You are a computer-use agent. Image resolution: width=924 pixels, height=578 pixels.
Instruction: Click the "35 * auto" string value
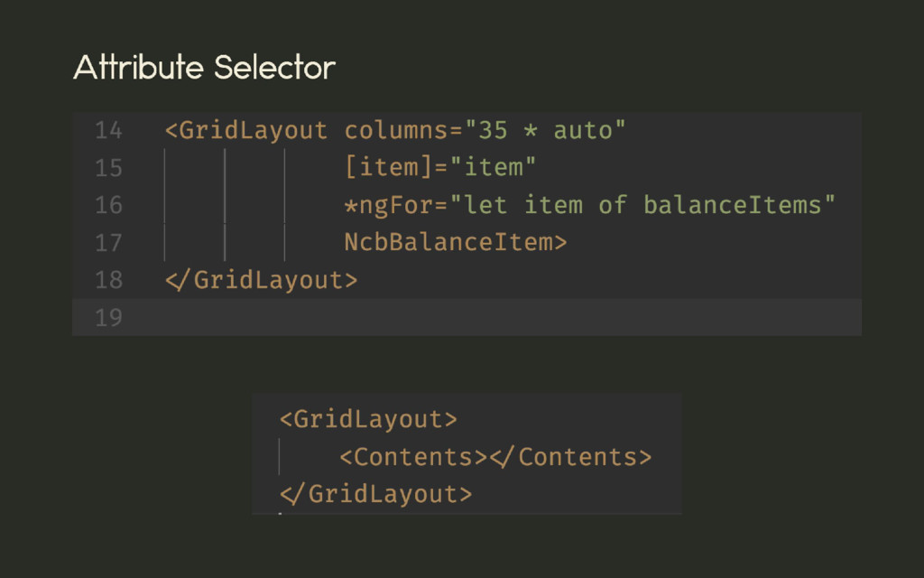pos(545,130)
